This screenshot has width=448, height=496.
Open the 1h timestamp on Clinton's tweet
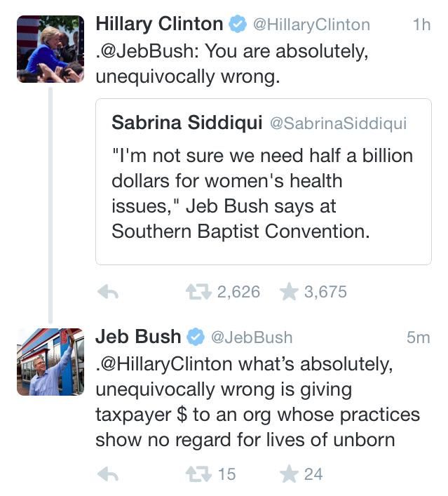(421, 25)
